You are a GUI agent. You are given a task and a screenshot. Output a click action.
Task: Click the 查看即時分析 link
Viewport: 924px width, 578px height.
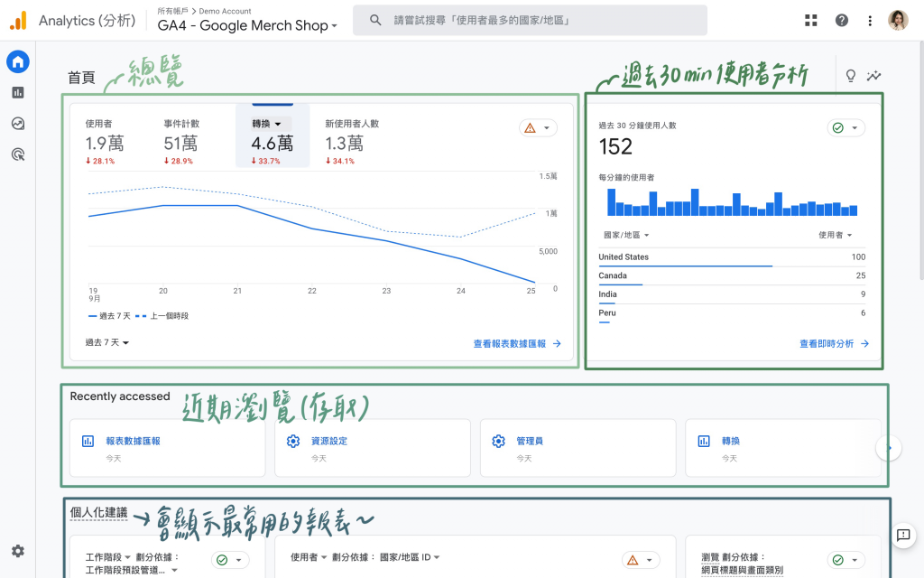coord(834,344)
